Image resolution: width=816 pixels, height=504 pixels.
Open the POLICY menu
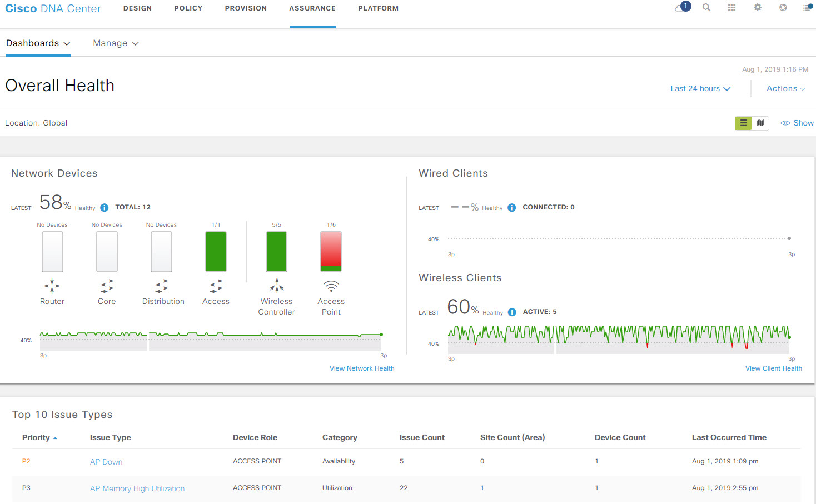pyautogui.click(x=188, y=8)
